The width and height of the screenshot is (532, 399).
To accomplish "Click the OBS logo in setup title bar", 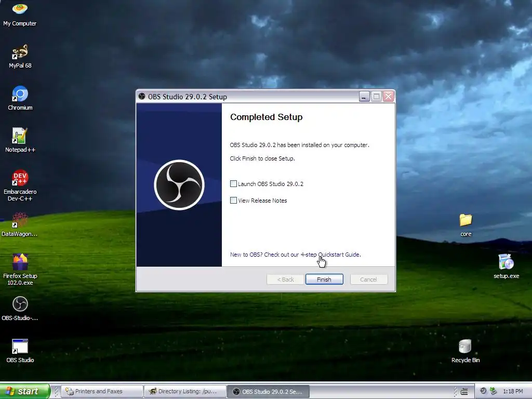I will [142, 96].
